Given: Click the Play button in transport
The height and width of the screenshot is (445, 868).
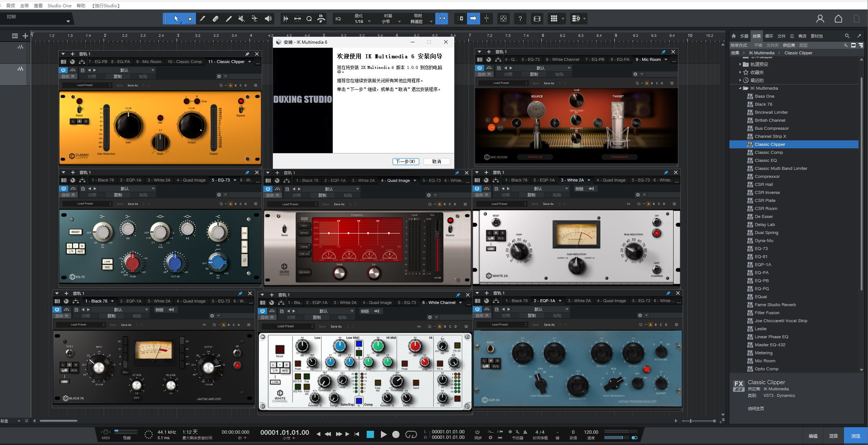Looking at the screenshot, I should (x=383, y=434).
